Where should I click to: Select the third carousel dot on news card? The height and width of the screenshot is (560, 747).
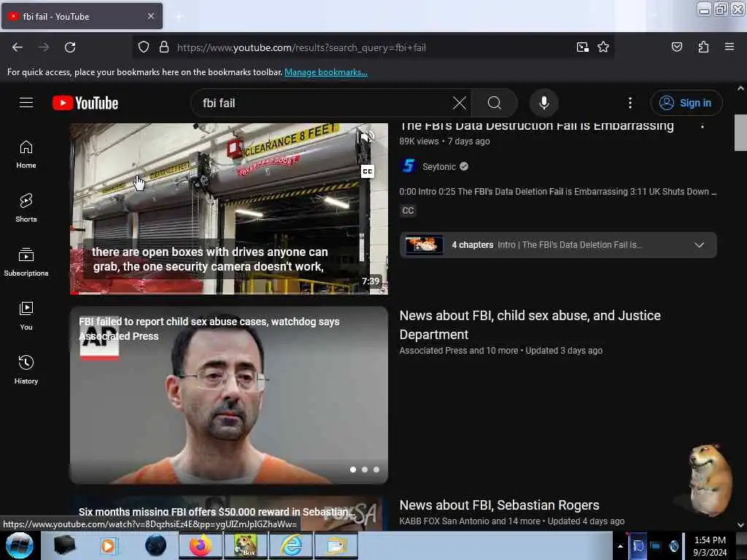(376, 470)
